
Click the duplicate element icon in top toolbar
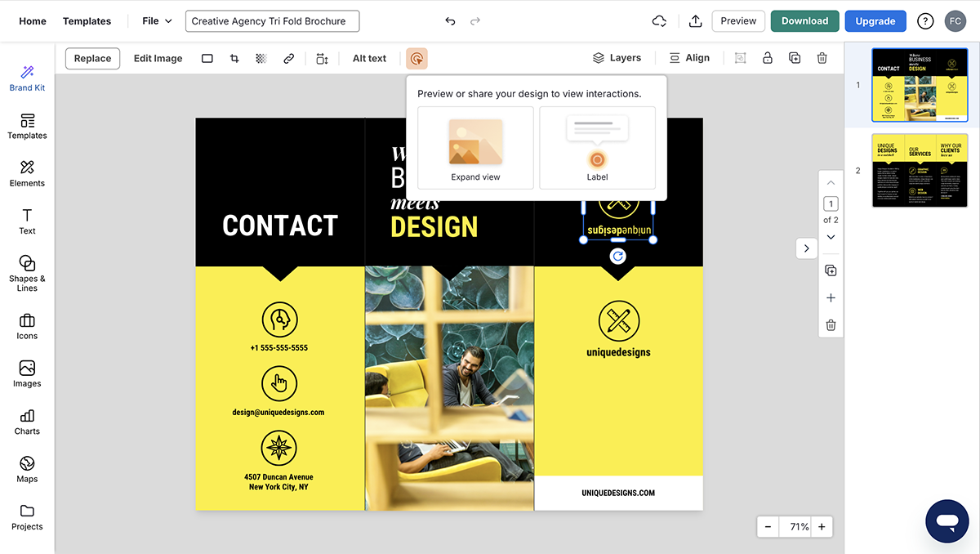coord(795,58)
